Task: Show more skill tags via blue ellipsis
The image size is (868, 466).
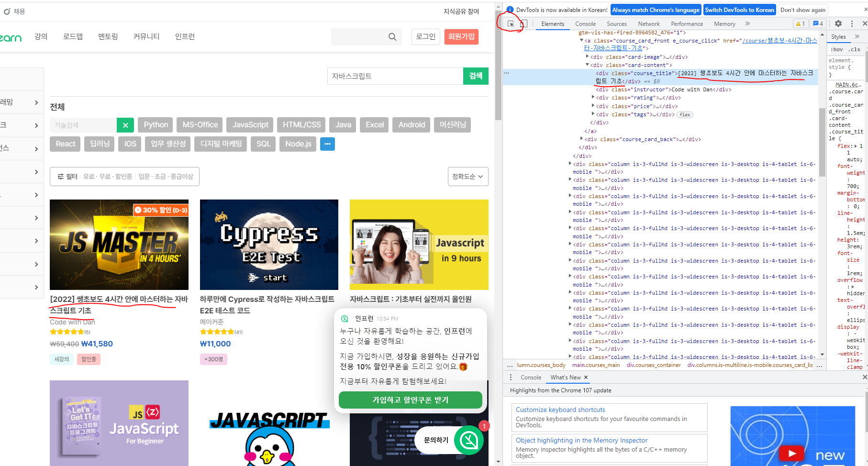Action: (327, 144)
